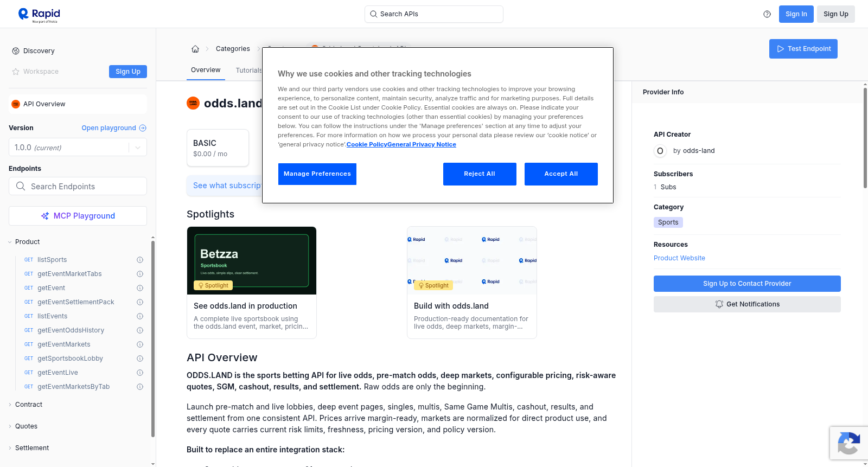Click Sign In in the header

[x=796, y=14]
